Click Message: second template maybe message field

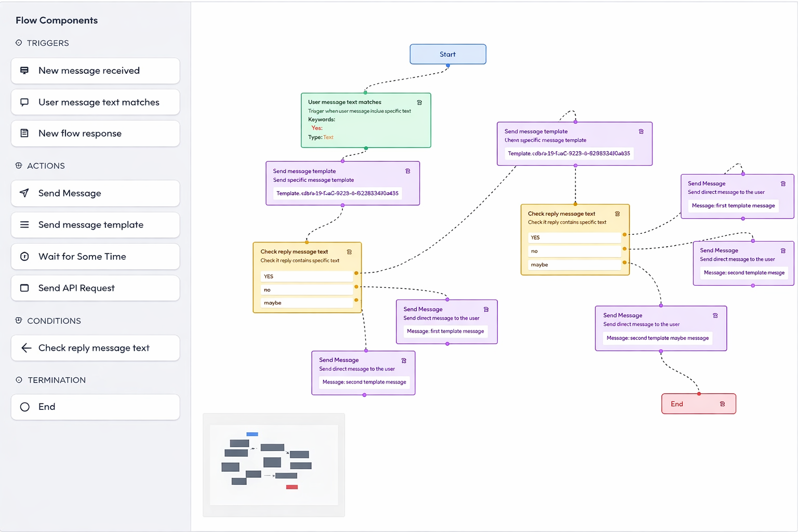tap(657, 338)
